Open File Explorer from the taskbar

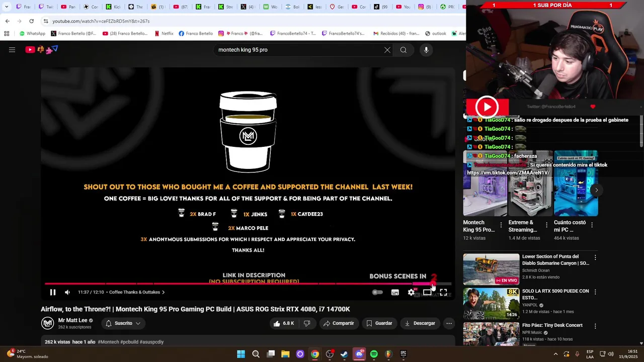pos(285,354)
